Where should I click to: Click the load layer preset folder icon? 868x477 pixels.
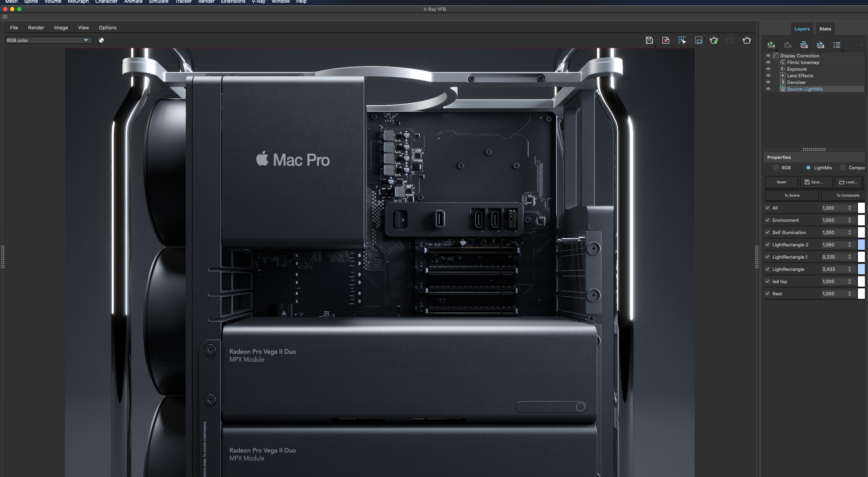[820, 44]
